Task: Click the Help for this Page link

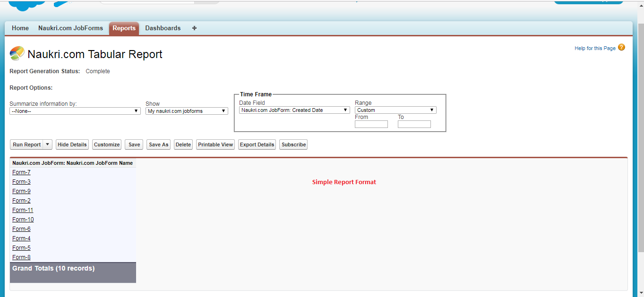Action: coord(594,48)
